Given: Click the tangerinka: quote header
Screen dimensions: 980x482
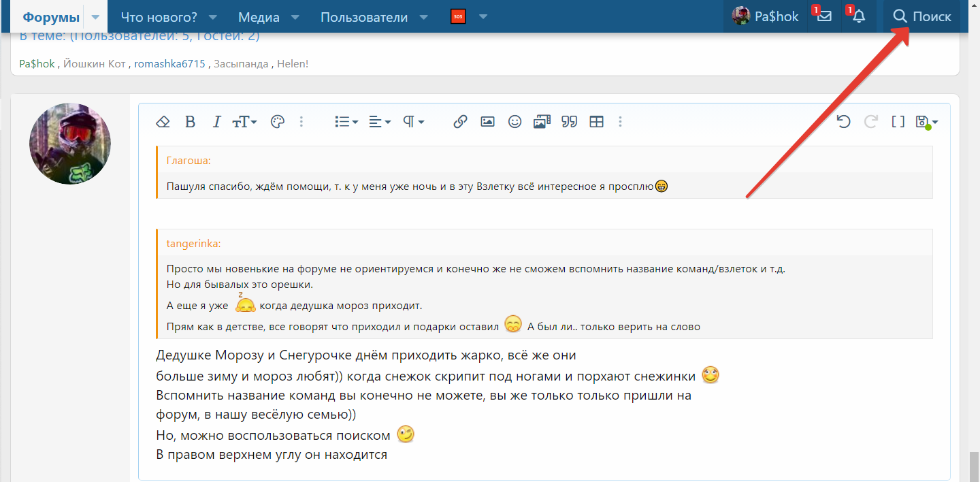Looking at the screenshot, I should pyautogui.click(x=193, y=244).
